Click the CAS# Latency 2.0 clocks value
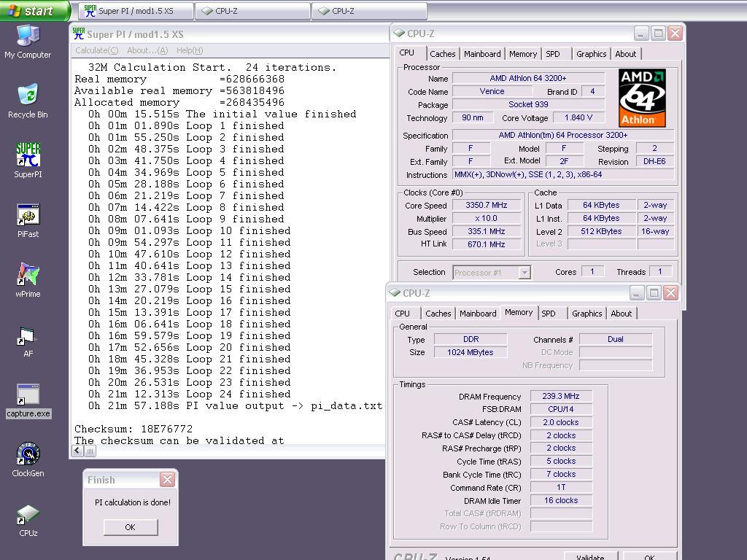This screenshot has height=560, width=747. (x=561, y=422)
